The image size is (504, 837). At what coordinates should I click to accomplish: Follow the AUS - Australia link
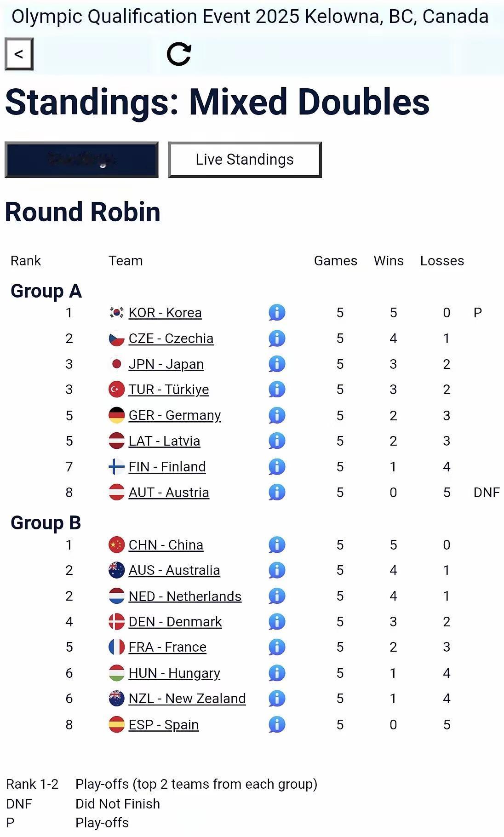174,570
